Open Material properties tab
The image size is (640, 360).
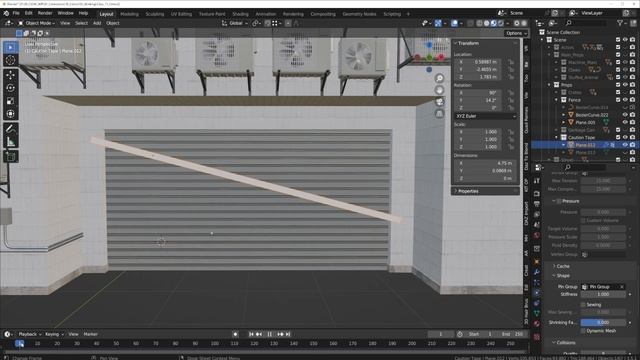point(537,324)
